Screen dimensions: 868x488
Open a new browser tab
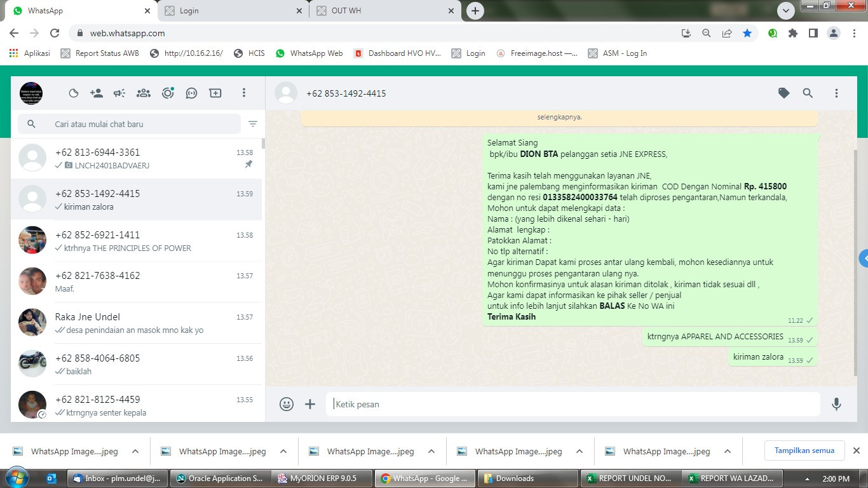(x=475, y=11)
